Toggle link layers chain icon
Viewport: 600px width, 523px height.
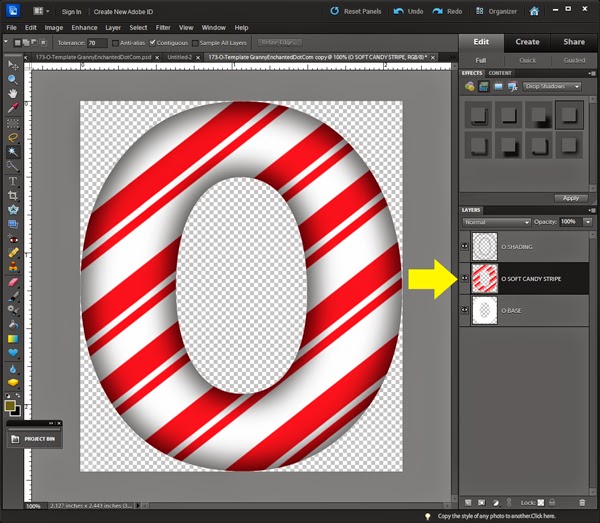509,502
